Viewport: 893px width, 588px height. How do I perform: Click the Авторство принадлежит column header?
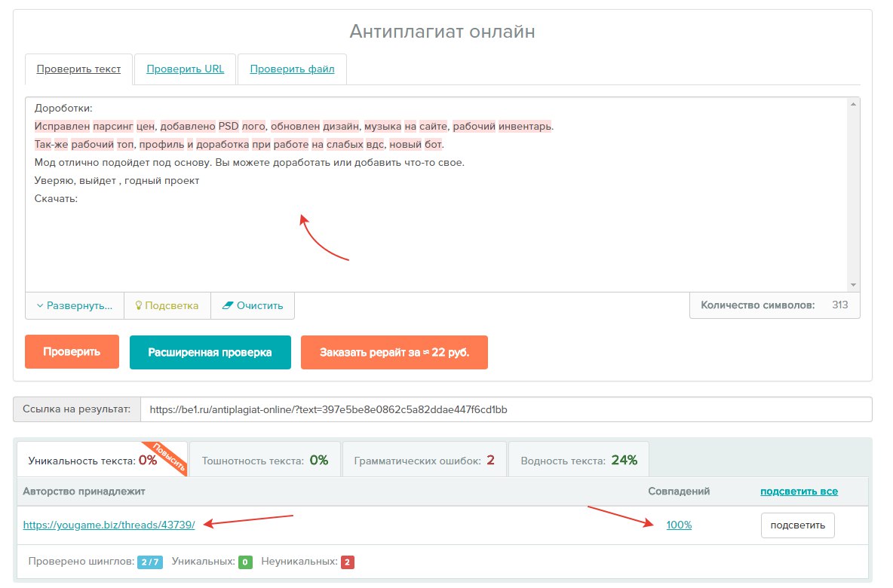point(84,492)
